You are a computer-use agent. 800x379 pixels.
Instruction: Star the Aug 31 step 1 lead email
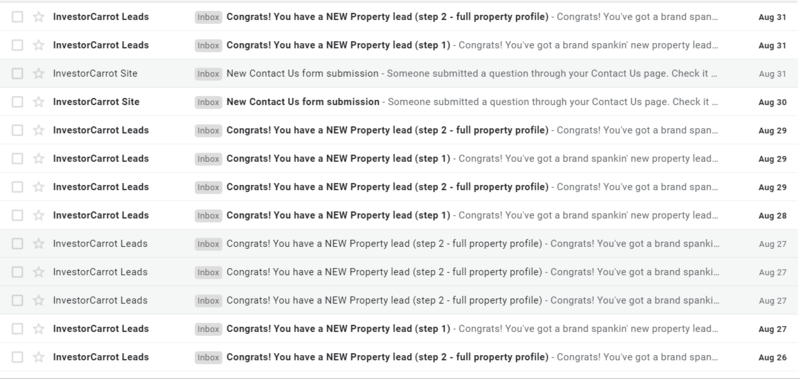39,45
